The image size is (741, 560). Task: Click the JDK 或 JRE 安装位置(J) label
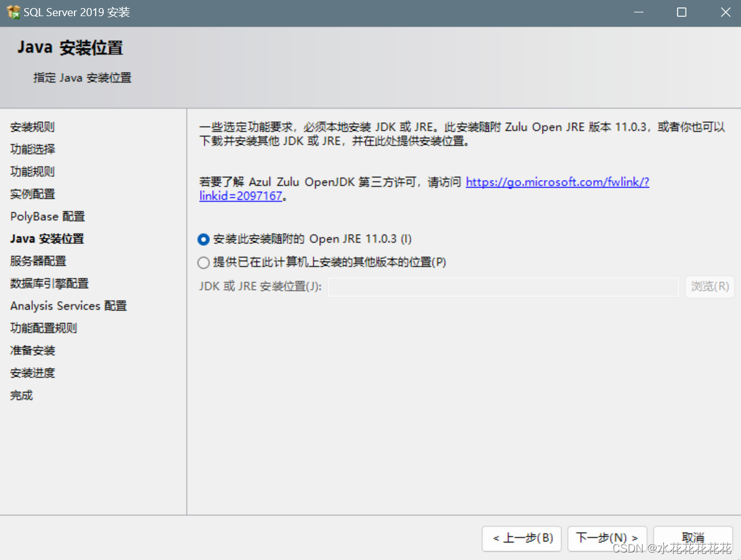tap(260, 287)
